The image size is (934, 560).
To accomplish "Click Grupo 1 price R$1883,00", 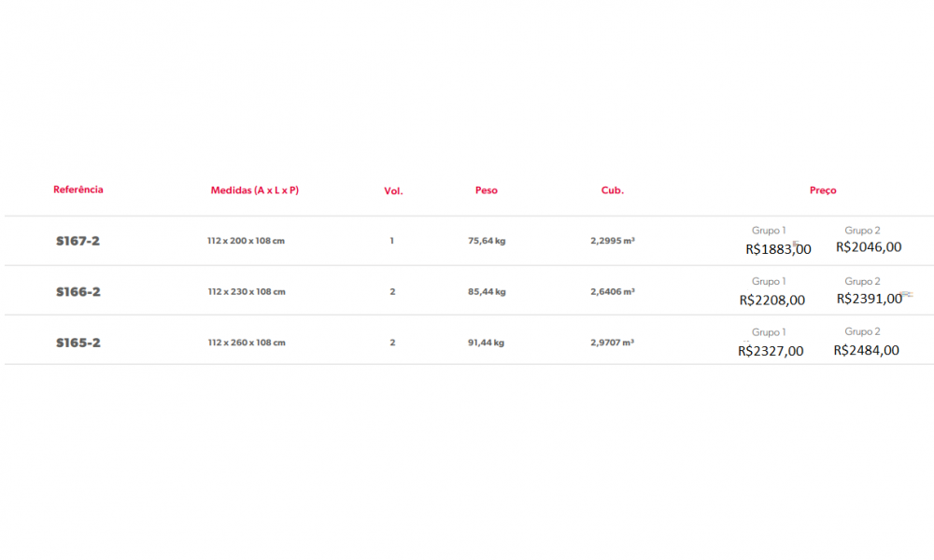I will (778, 249).
